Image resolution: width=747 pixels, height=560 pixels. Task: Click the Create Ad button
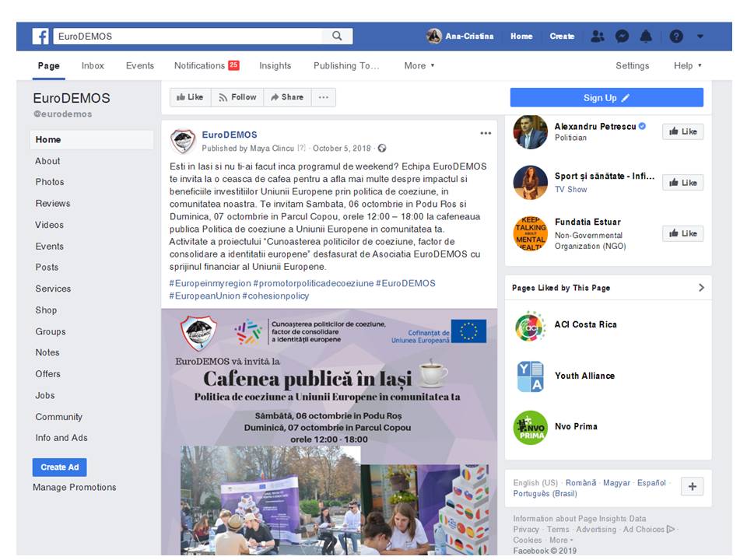[60, 467]
